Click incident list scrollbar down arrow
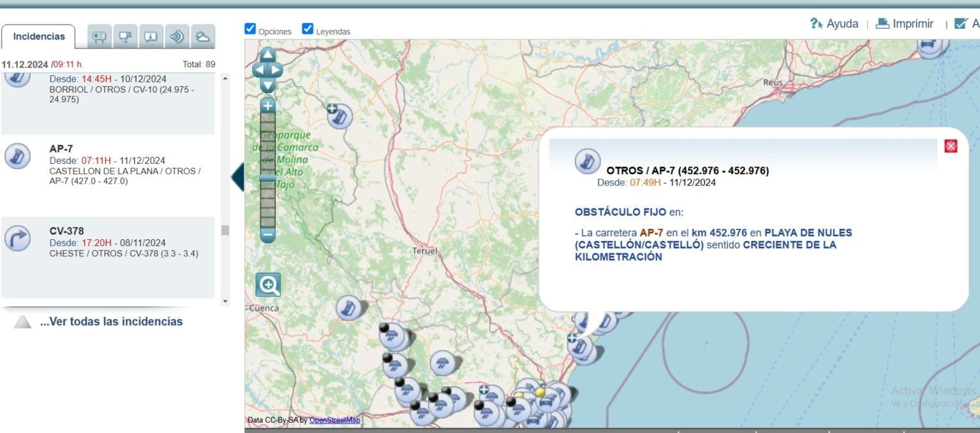This screenshot has width=980, height=433. (x=225, y=301)
